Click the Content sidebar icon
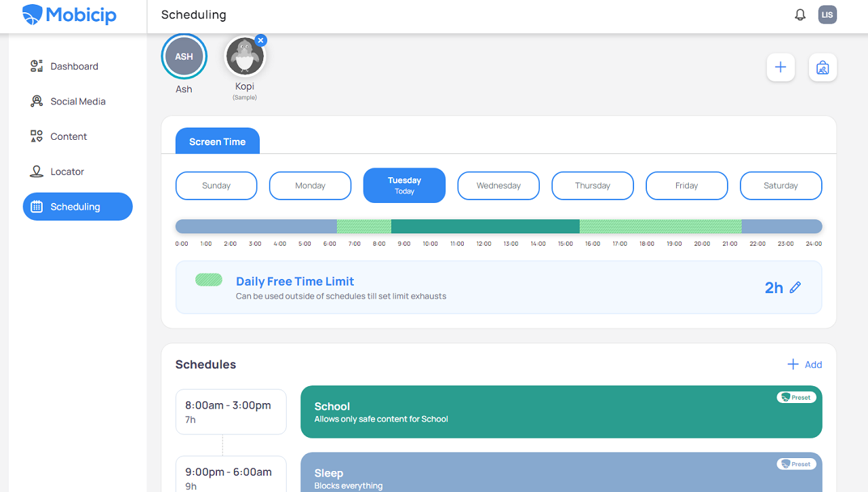Image resolution: width=868 pixels, height=492 pixels. click(x=37, y=136)
